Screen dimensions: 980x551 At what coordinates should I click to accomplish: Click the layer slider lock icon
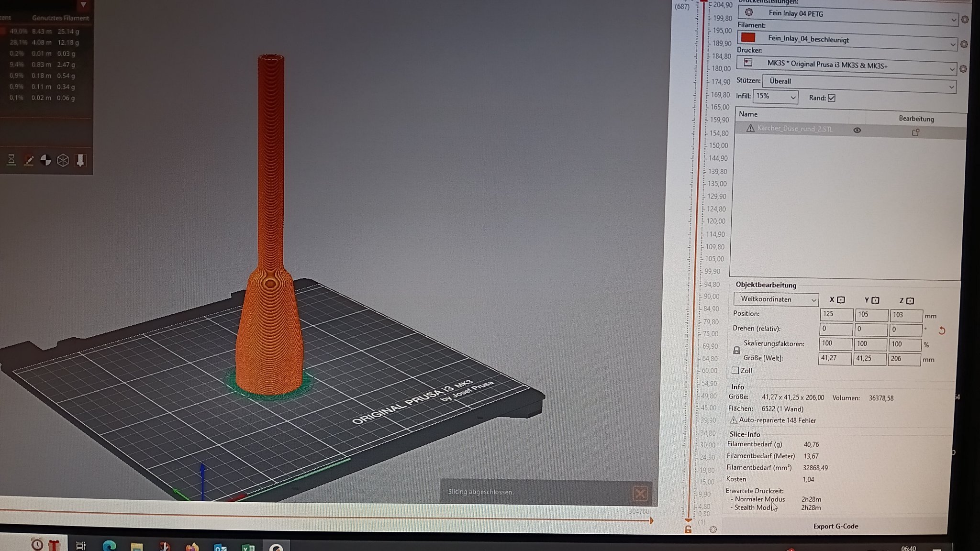[x=688, y=529]
